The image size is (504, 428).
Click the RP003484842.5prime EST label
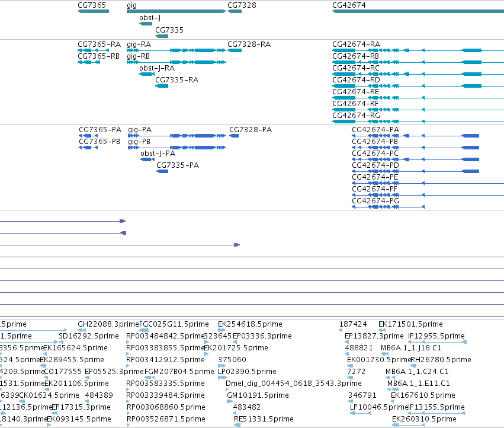pos(165,336)
